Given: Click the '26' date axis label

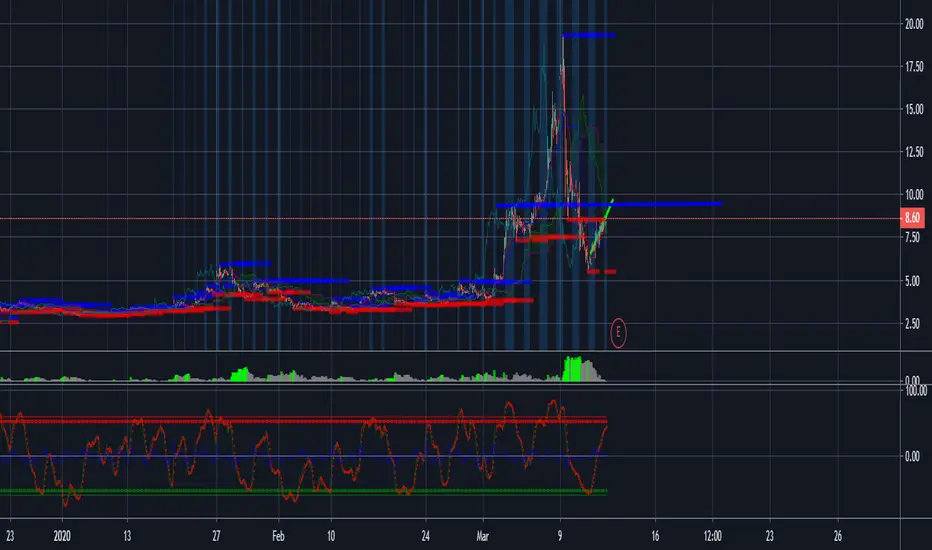Looking at the screenshot, I should (x=837, y=536).
